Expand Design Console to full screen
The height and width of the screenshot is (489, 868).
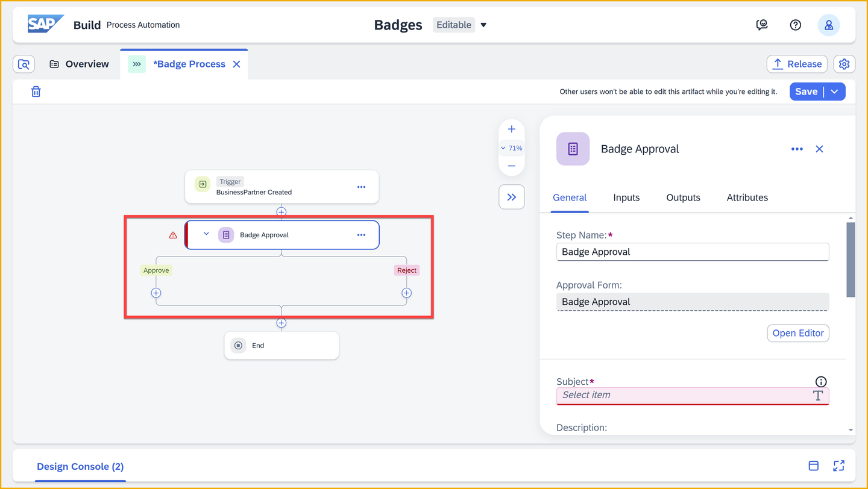click(838, 466)
